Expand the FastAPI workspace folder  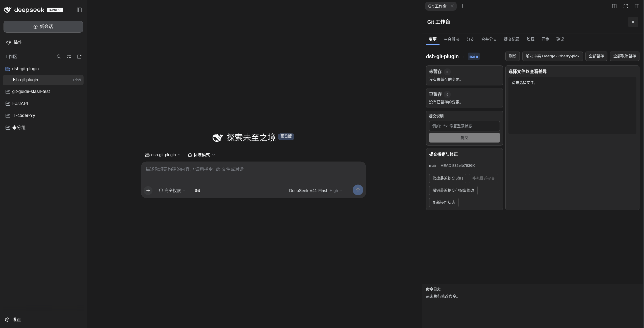tap(43, 104)
